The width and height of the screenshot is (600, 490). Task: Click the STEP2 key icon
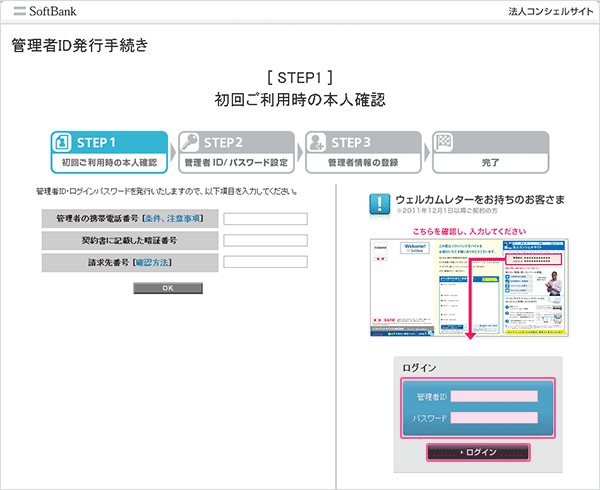190,142
